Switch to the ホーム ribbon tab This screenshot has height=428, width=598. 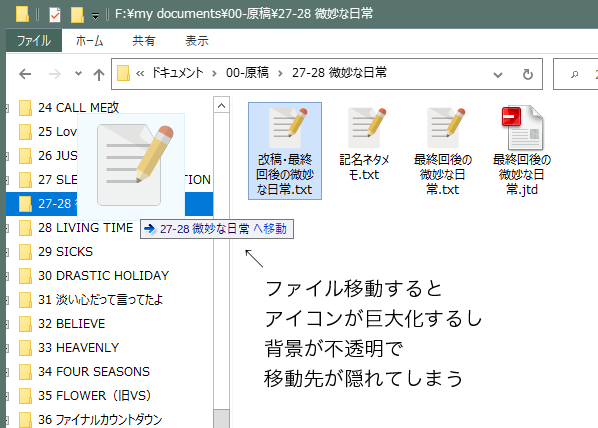[x=89, y=41]
